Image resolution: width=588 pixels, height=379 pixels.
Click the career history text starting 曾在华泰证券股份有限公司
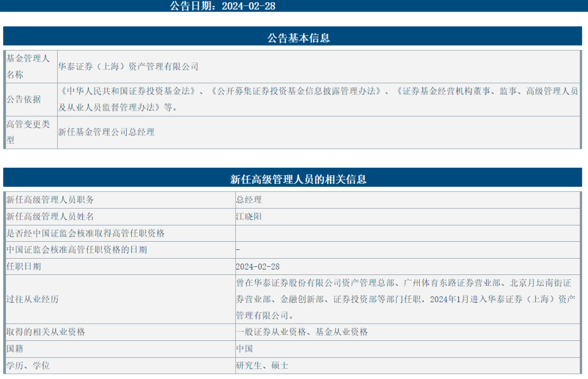pyautogui.click(x=406, y=299)
